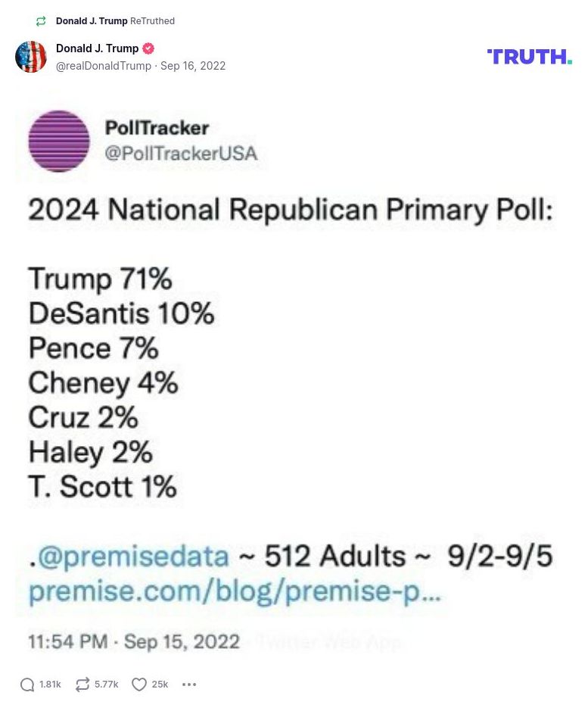Click the @PollTrackerUSA handle
The height and width of the screenshot is (708, 588).
coord(179,154)
